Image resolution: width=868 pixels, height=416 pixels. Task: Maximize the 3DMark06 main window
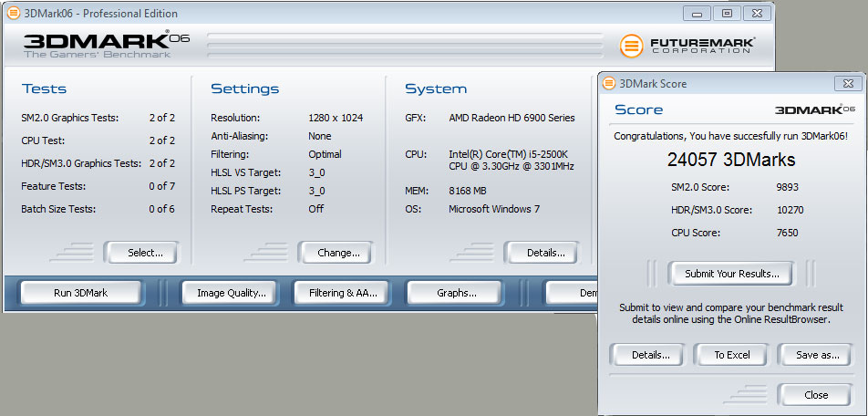727,14
